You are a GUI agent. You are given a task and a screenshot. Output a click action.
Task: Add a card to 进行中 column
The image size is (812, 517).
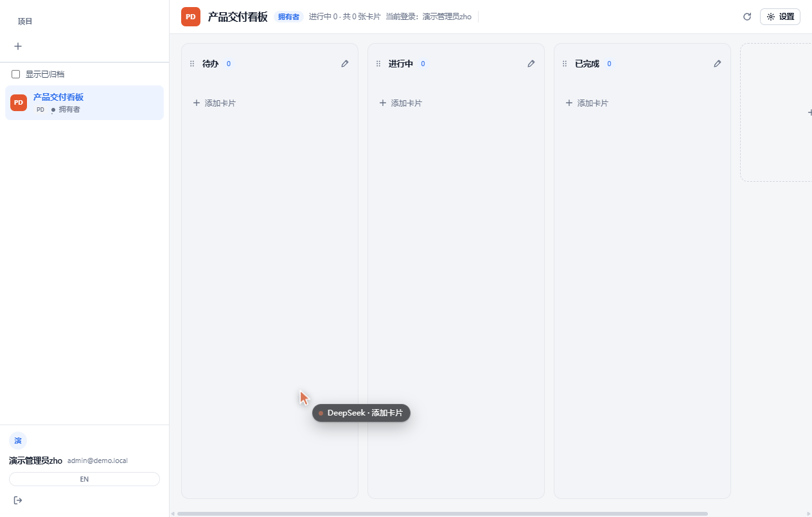coord(401,103)
